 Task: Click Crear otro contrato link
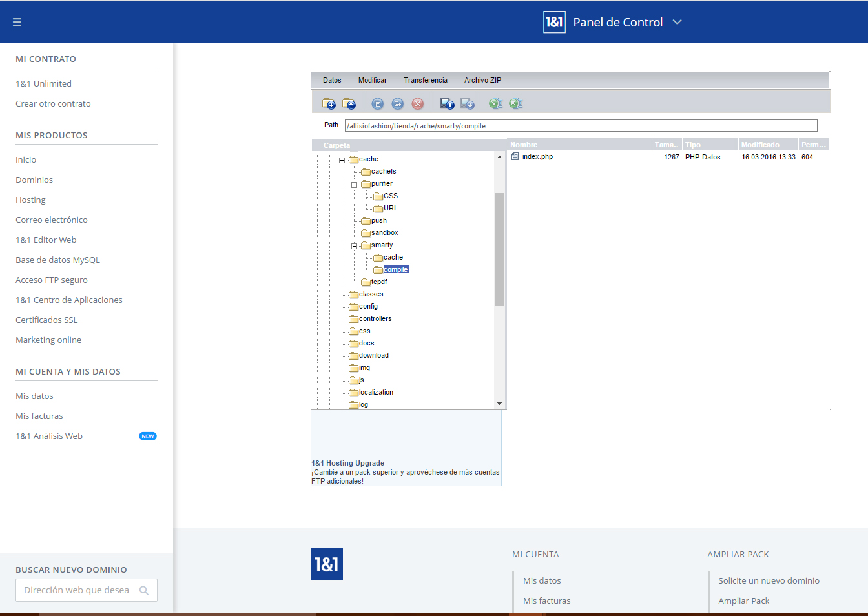pos(53,103)
